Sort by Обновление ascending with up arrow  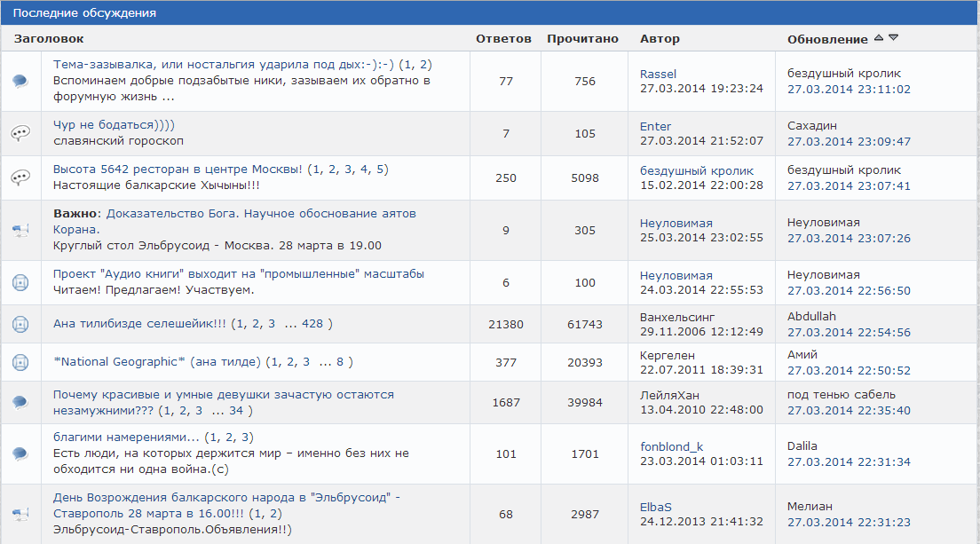[x=879, y=38]
